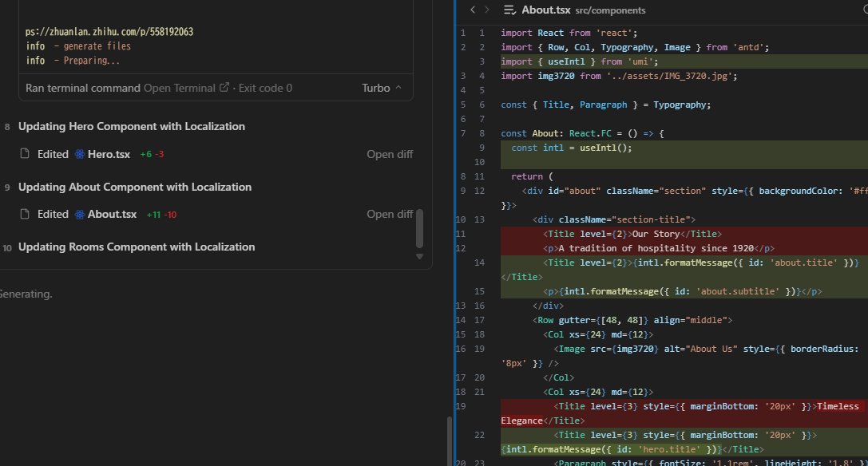The width and height of the screenshot is (868, 466).
Task: Click the +6 -3 change count for Hero.tsx
Action: point(153,155)
